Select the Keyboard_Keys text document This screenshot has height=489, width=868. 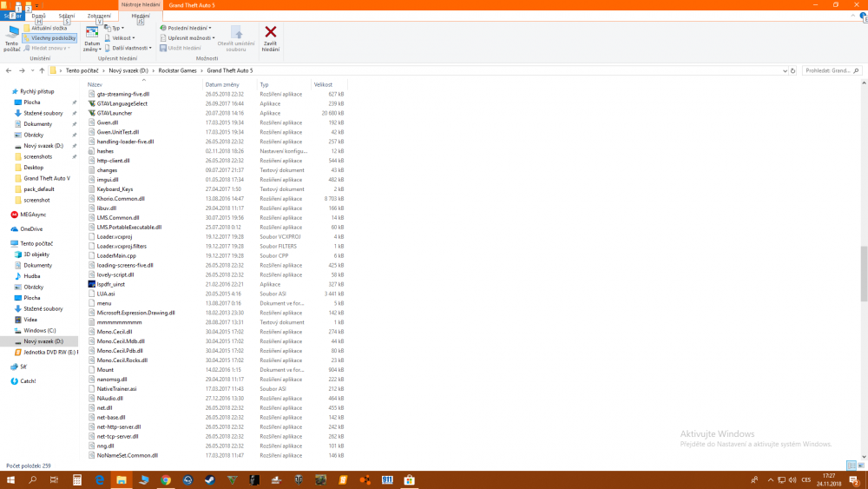click(x=115, y=189)
